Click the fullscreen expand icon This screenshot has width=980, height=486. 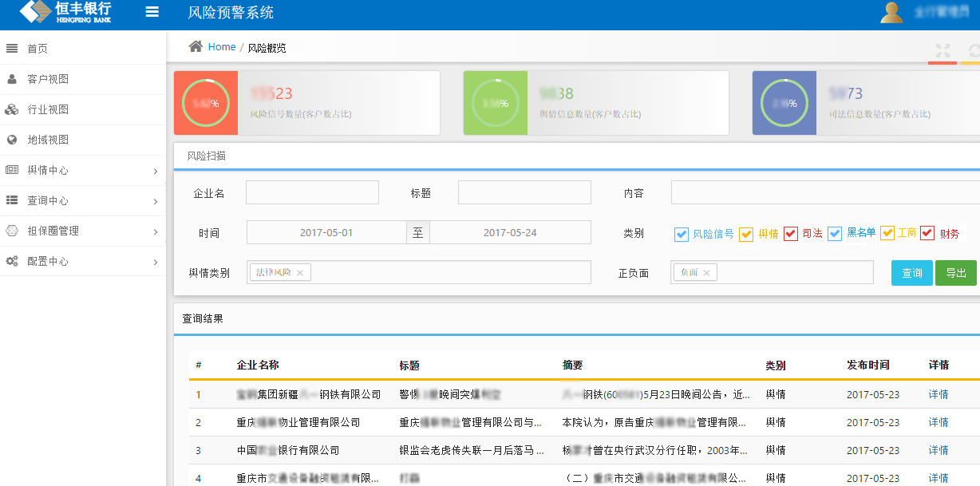pos(942,50)
